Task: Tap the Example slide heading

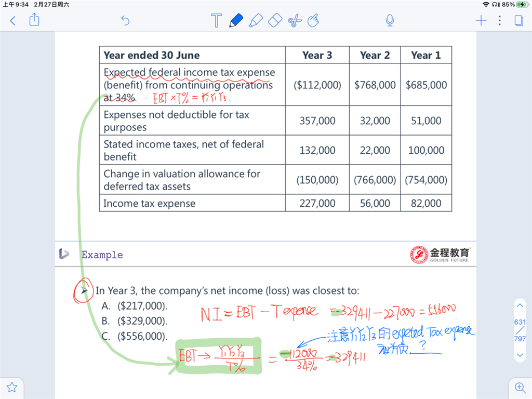Action: click(x=102, y=255)
